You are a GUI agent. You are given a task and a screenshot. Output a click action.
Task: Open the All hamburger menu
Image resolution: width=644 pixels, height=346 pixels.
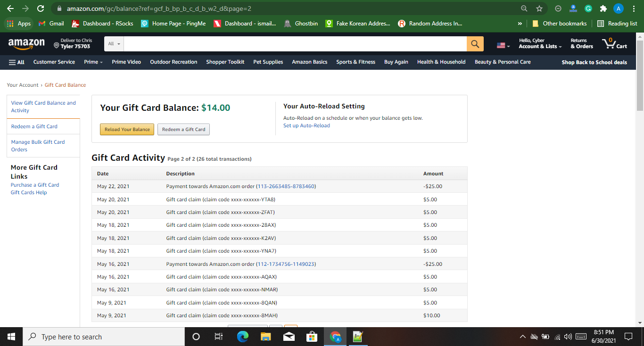(17, 62)
